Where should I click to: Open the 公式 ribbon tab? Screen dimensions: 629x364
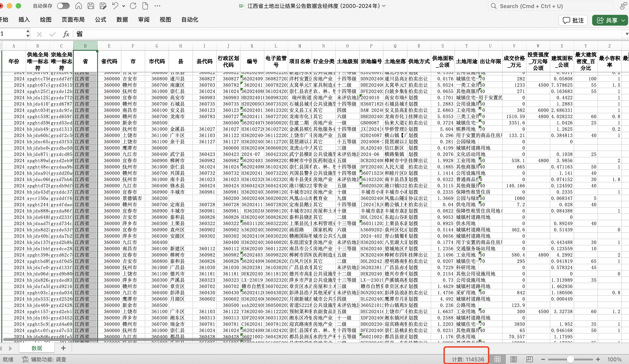100,20
